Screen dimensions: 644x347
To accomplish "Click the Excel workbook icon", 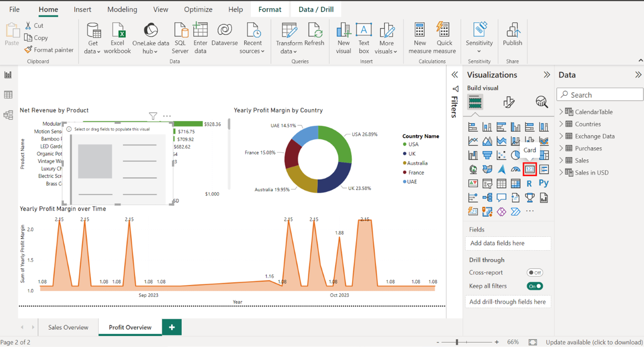I will tap(117, 38).
